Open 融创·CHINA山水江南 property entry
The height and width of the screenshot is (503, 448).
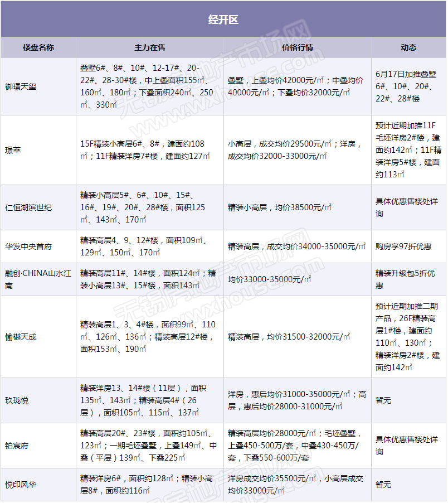38,279
